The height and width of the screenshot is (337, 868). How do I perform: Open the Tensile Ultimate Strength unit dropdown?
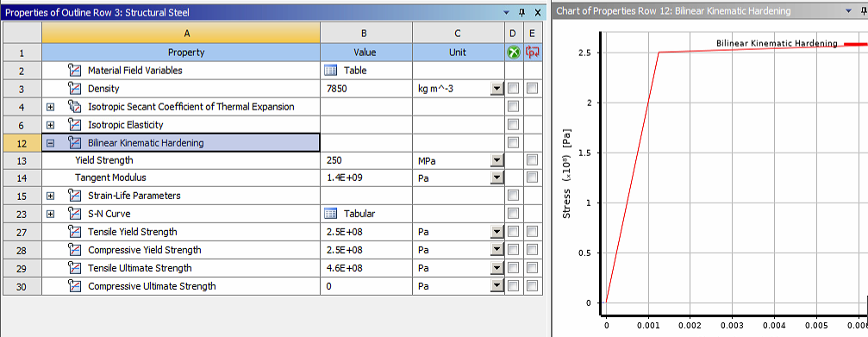click(x=497, y=268)
